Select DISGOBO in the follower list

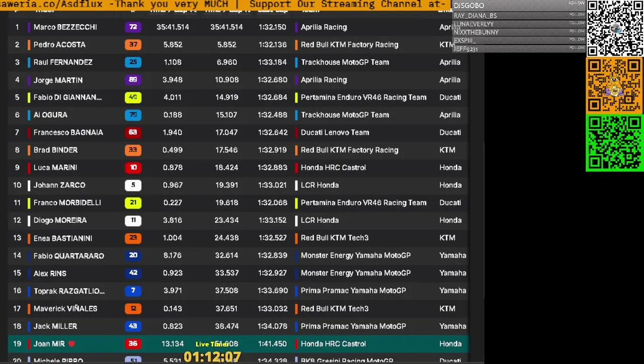[x=469, y=6]
